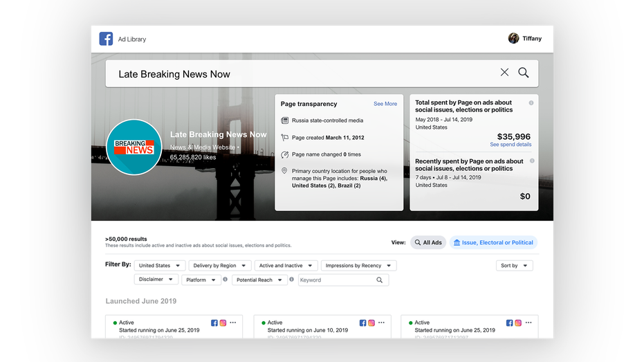Open the United States country dropdown

(159, 265)
